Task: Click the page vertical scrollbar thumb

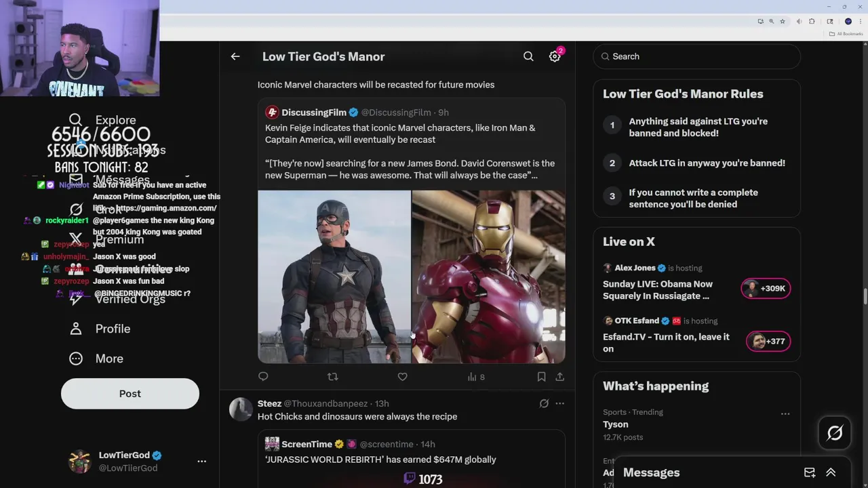Action: 865,297
